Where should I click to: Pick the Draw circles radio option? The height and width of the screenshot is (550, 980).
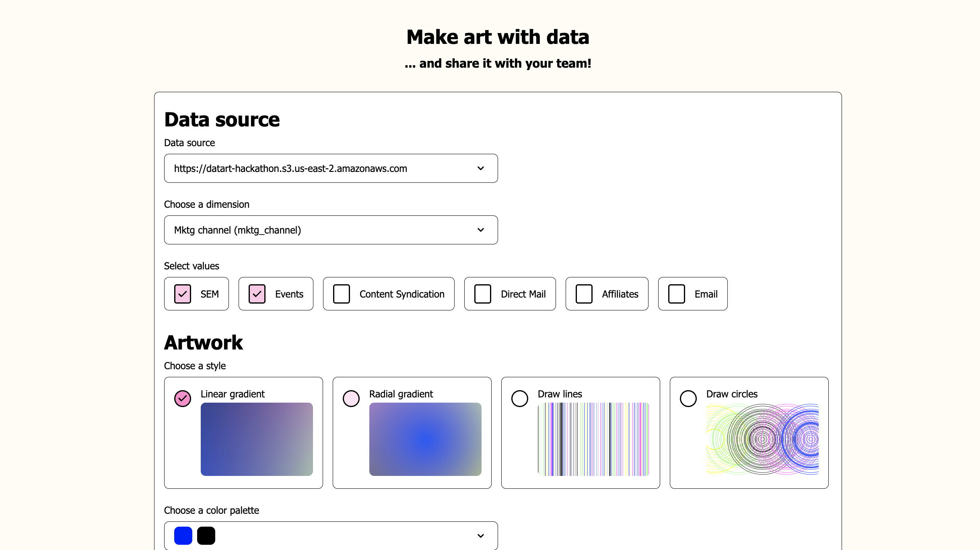(x=688, y=399)
